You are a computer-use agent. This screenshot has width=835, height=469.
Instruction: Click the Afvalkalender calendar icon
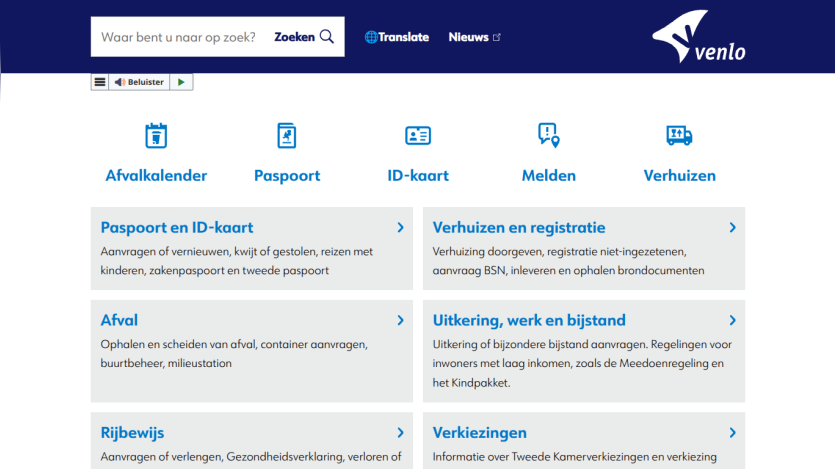point(156,135)
